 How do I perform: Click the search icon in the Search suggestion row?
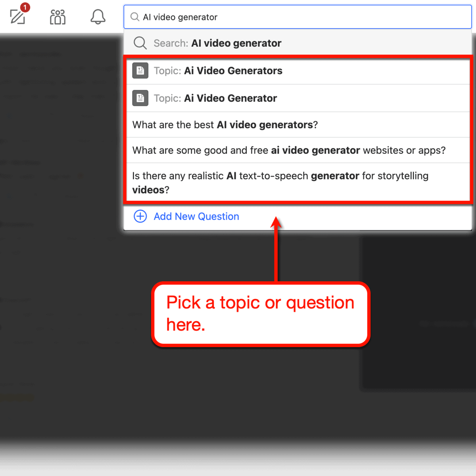click(140, 43)
